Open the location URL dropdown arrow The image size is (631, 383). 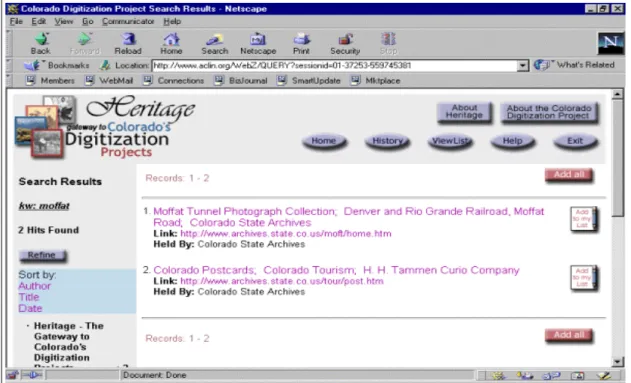tap(522, 65)
